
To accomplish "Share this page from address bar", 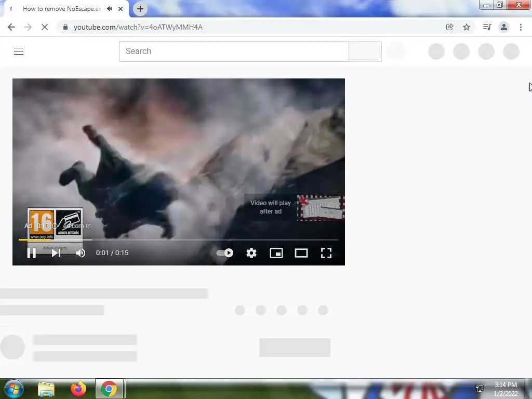I will pyautogui.click(x=449, y=27).
